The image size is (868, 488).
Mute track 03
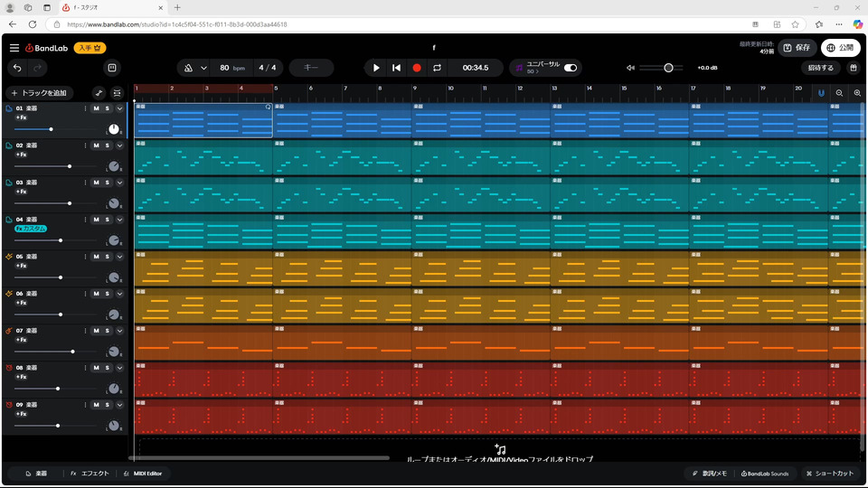pos(97,183)
